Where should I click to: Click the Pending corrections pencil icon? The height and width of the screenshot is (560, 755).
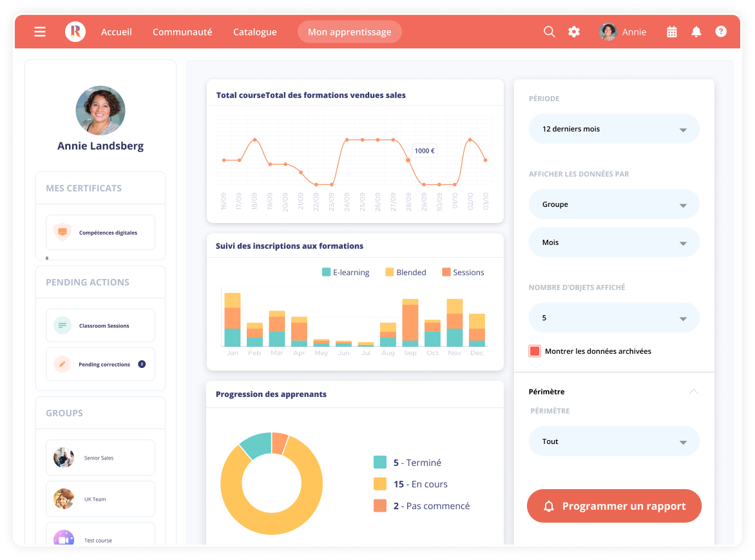[62, 364]
